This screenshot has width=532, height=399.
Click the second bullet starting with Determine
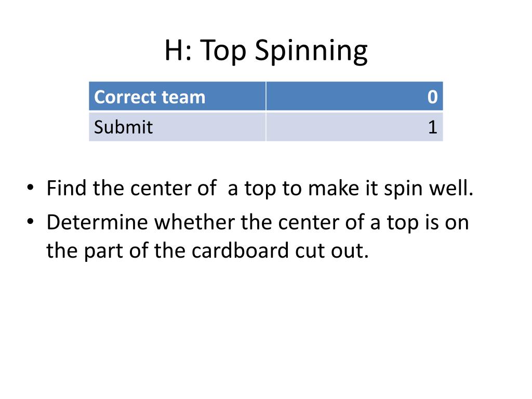258,236
